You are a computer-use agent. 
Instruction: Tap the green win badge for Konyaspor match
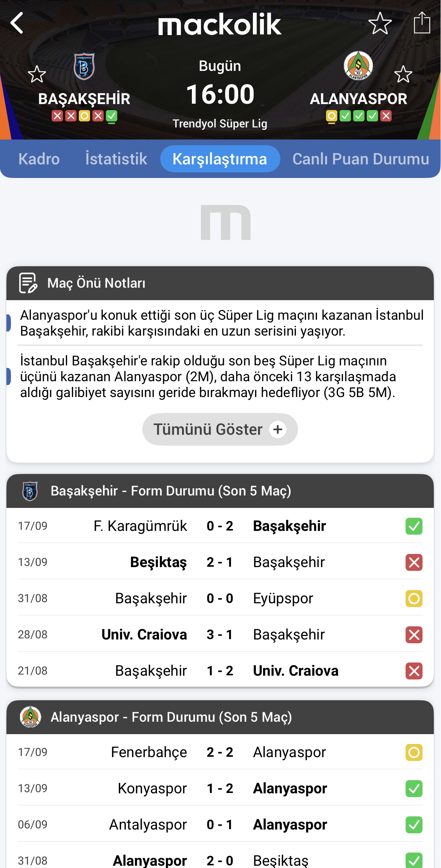click(x=414, y=788)
